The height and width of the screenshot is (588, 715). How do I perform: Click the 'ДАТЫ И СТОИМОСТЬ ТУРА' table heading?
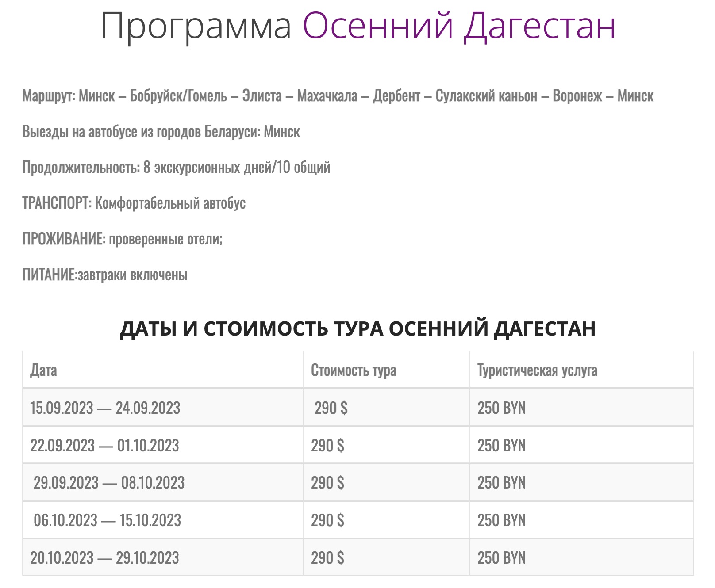click(x=357, y=328)
